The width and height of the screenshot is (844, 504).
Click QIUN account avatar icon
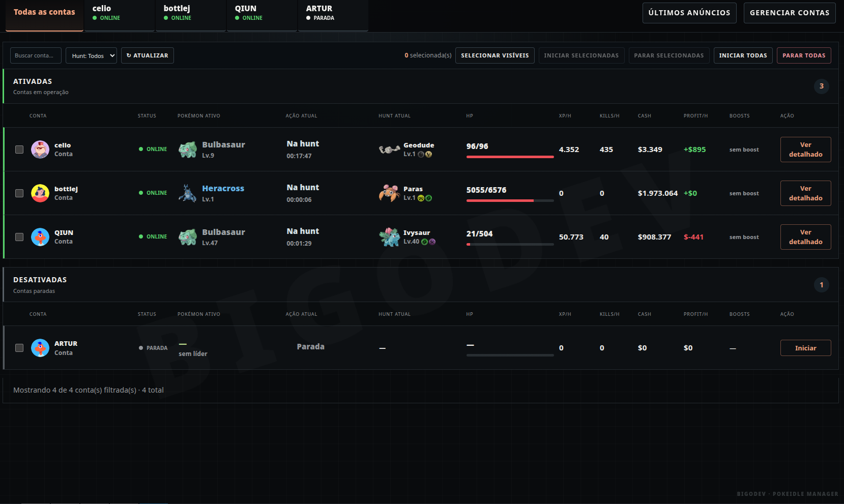point(40,237)
